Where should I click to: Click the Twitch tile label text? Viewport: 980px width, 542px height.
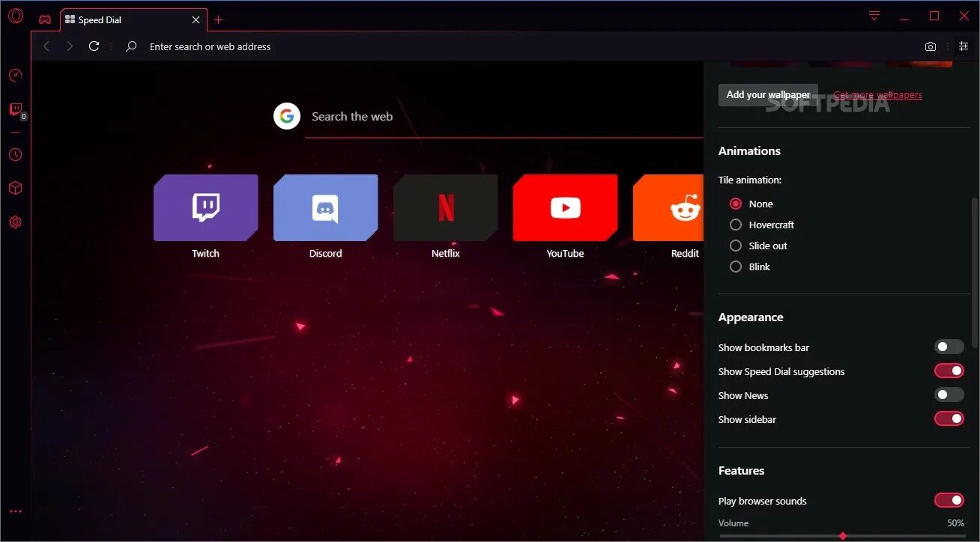click(205, 253)
